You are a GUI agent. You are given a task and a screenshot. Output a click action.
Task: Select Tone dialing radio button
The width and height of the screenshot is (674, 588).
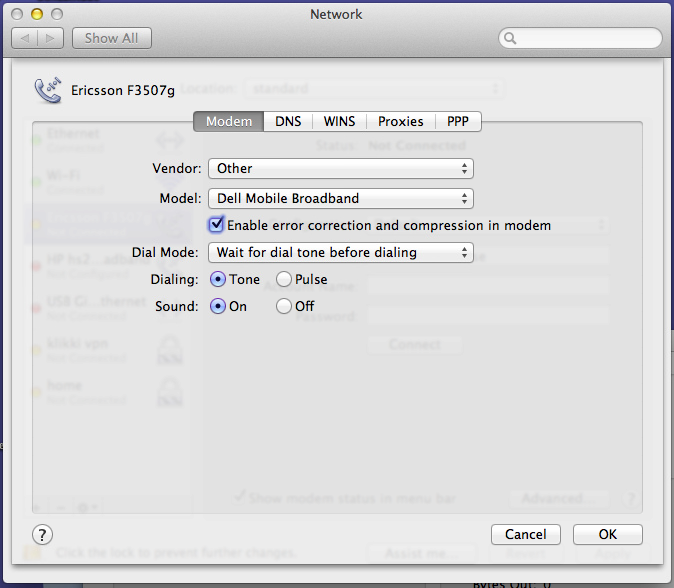[218, 279]
